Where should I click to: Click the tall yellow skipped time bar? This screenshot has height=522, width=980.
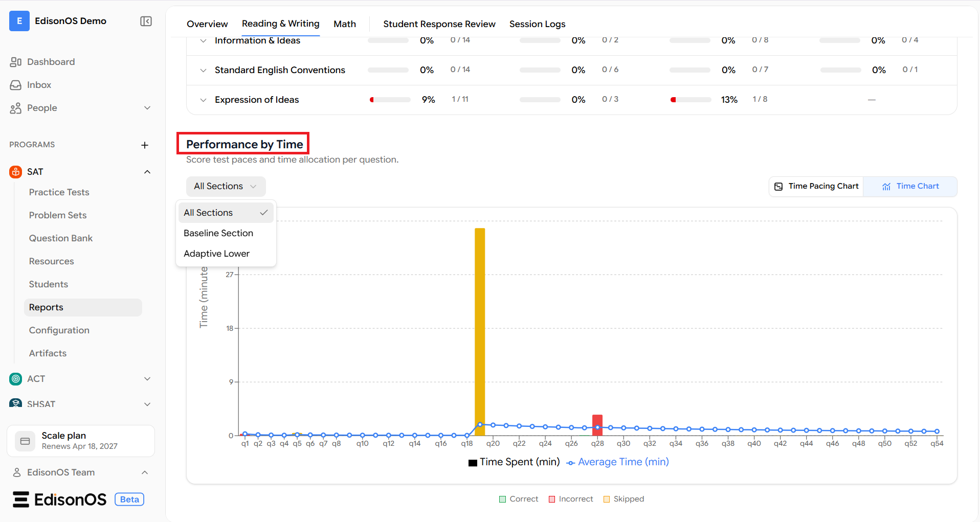point(480,331)
